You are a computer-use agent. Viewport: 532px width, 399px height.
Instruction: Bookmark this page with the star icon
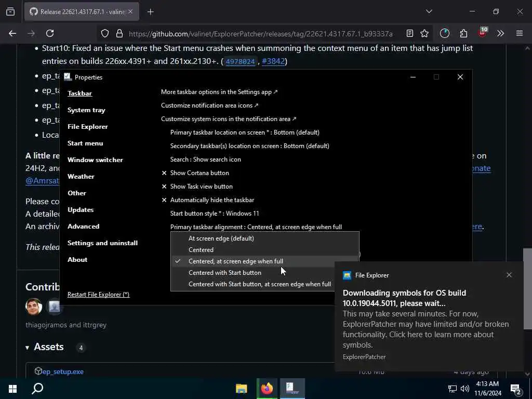[424, 33]
